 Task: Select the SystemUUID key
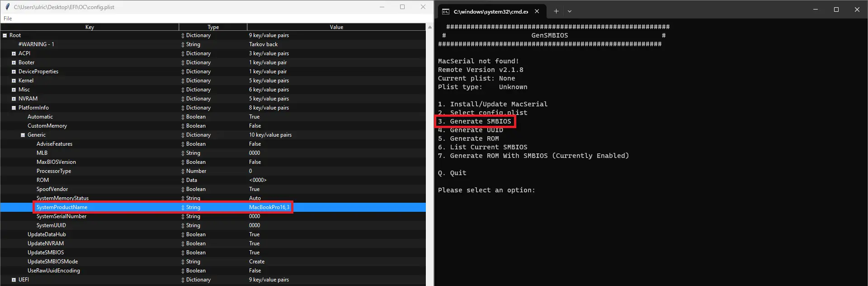51,225
